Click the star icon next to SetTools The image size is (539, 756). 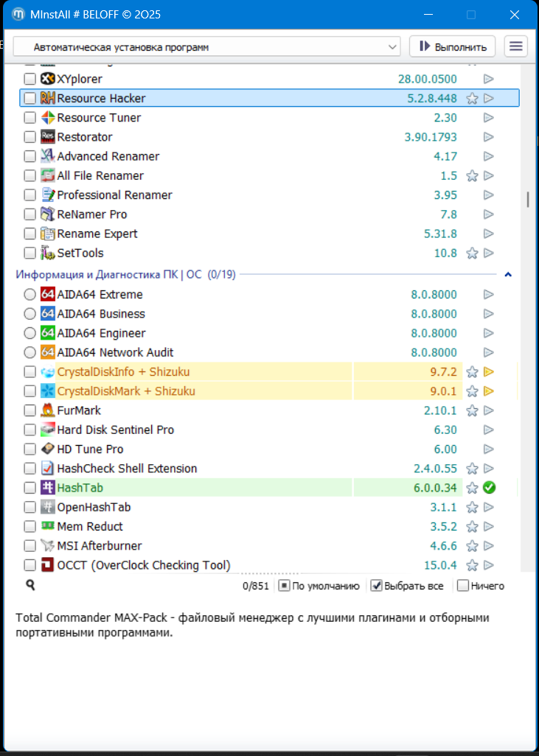pos(473,253)
